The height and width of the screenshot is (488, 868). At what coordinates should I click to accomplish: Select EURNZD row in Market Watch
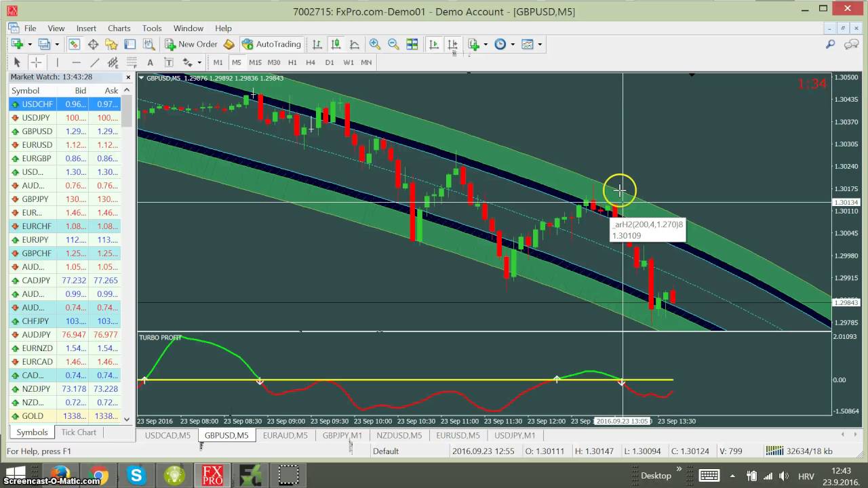pyautogui.click(x=64, y=348)
